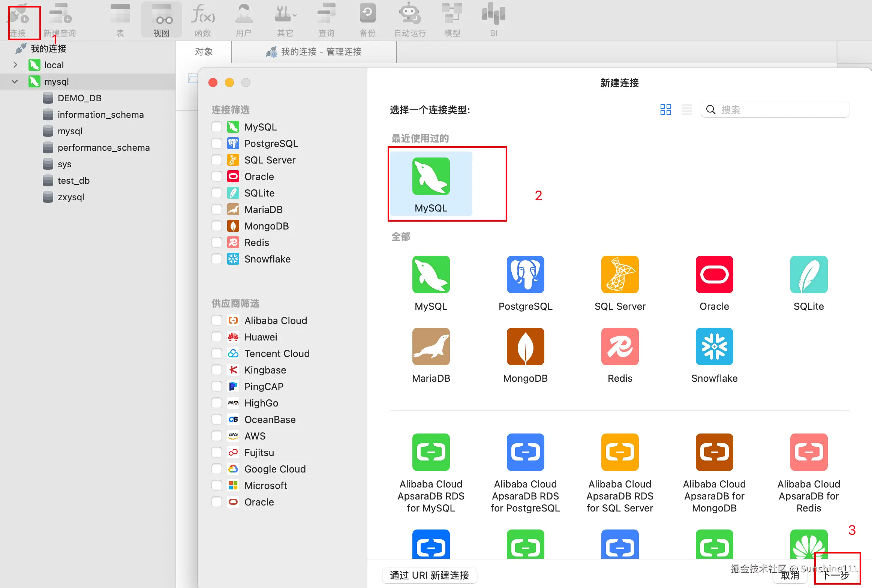Pick the Snowflake connection type icon
Viewport: 872px width, 588px height.
click(714, 347)
